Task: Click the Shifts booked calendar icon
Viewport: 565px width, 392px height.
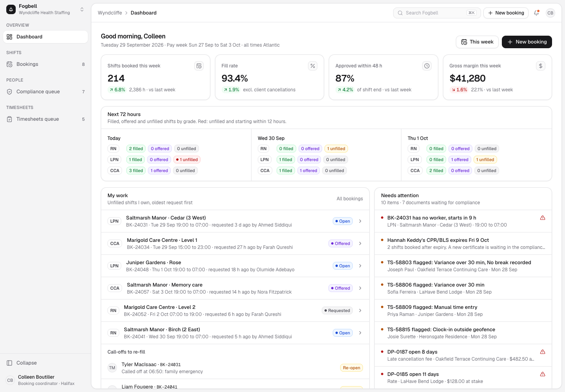Action: (199, 66)
